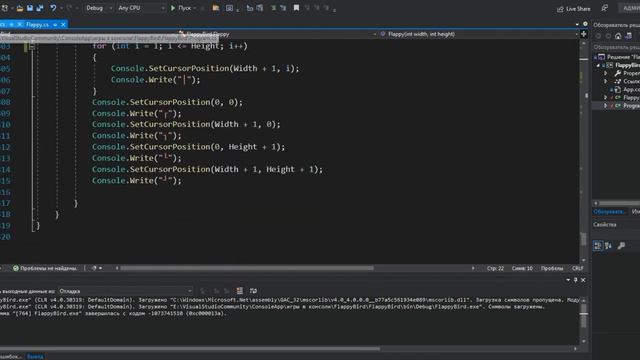Screen dimensions: 640x360
Task: Pin the Output panel
Action: coord(576,280)
